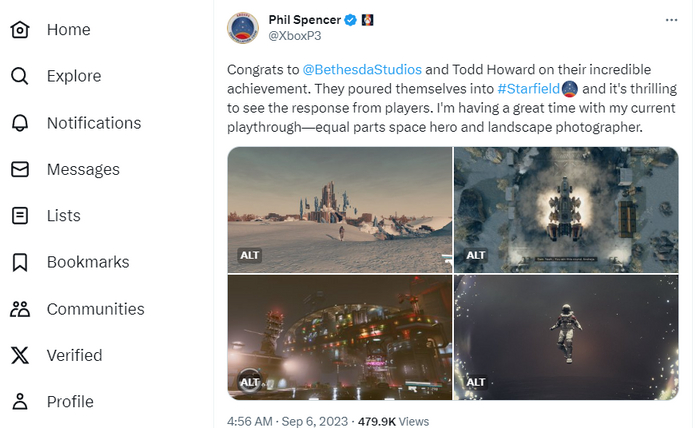The image size is (700, 428).
Task: Select the Verified X logo icon
Action: (x=19, y=355)
